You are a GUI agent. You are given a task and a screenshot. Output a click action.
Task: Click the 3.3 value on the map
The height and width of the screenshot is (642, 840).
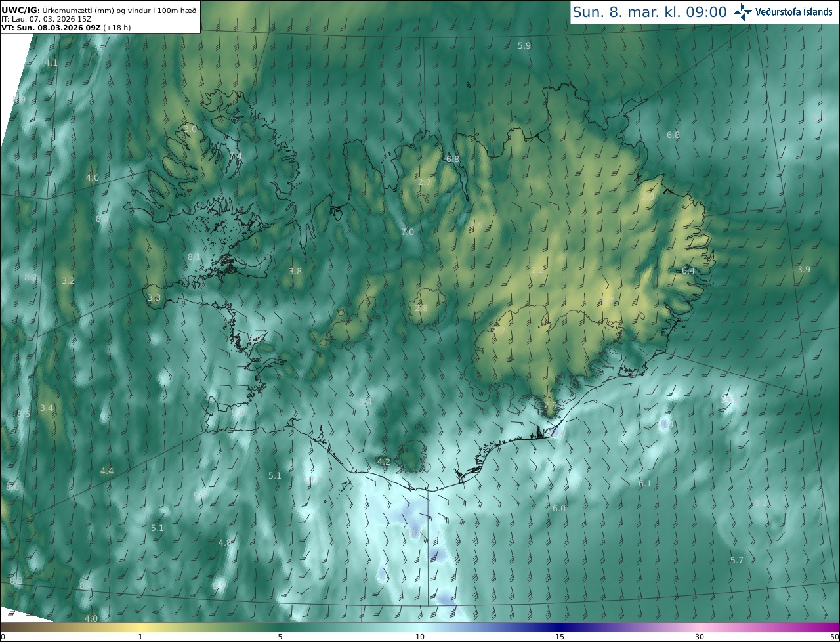tap(154, 298)
